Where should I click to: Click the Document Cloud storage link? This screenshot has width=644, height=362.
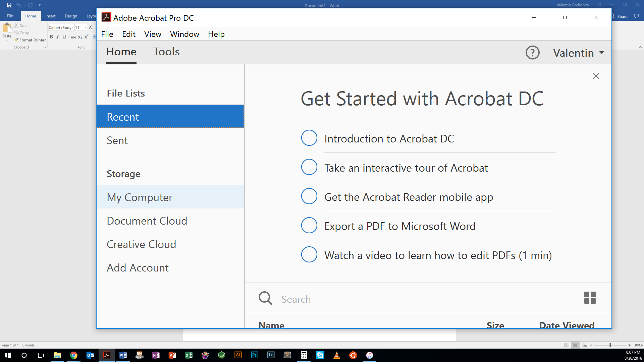(x=147, y=221)
